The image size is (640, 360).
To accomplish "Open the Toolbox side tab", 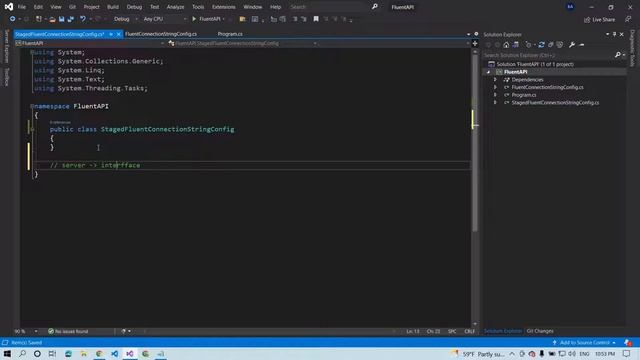I will 6,77.
